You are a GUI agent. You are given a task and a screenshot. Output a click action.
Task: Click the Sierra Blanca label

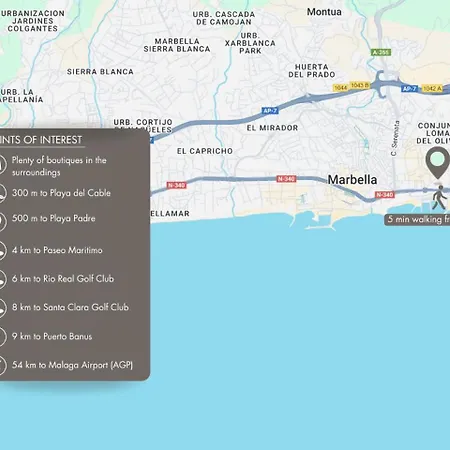[100, 72]
